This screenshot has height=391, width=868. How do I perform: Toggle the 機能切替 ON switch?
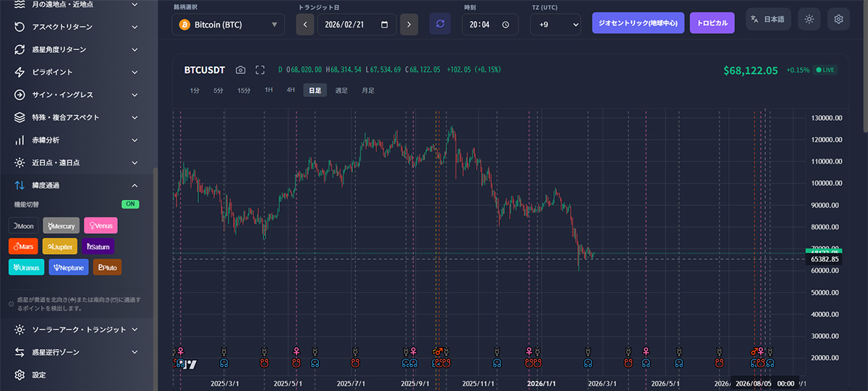pos(130,205)
